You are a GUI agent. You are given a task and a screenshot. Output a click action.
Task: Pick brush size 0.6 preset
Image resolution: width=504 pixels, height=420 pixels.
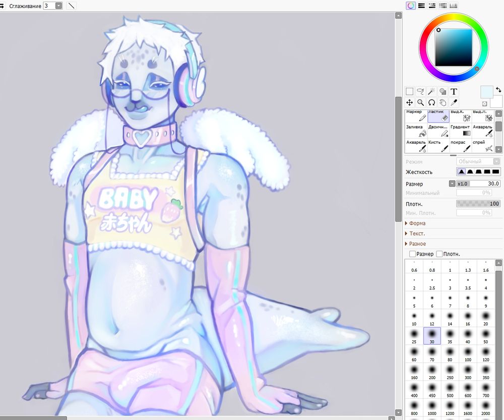[x=414, y=266]
